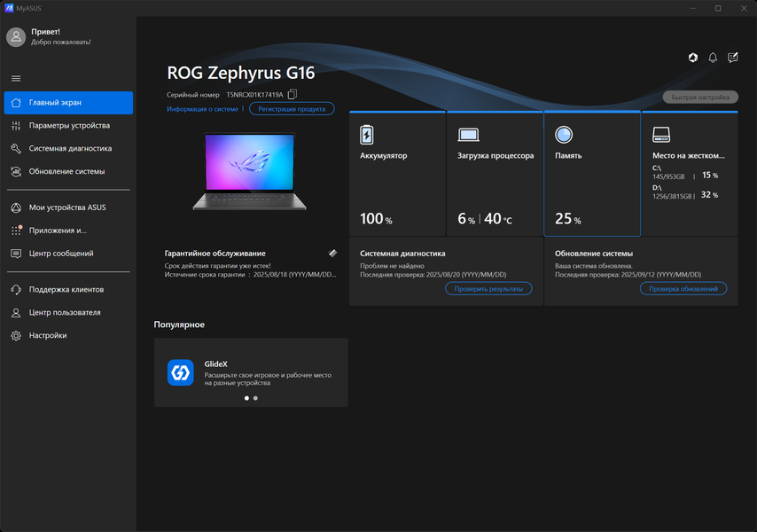
Task: Click the Обновление системы sidebar icon
Action: tap(16, 171)
